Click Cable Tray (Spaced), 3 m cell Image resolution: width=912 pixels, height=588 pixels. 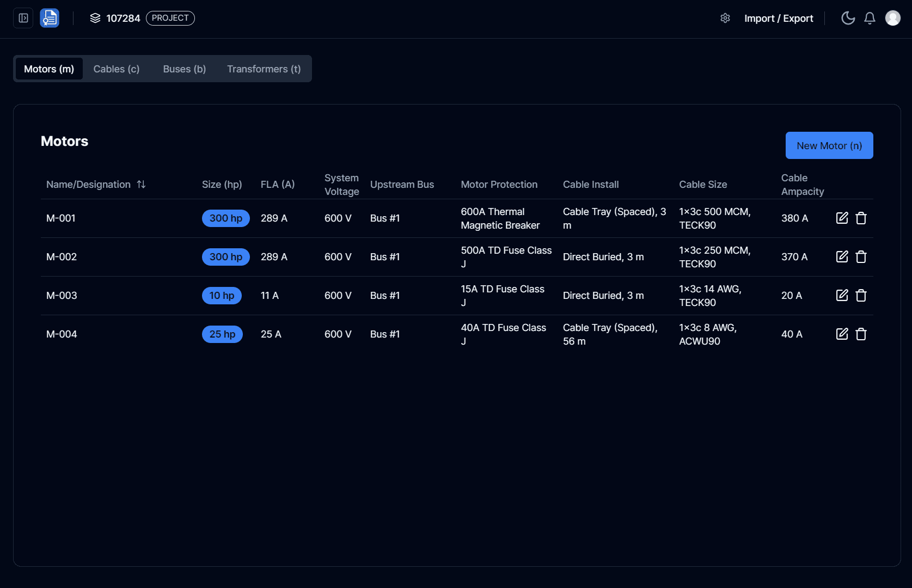point(615,218)
